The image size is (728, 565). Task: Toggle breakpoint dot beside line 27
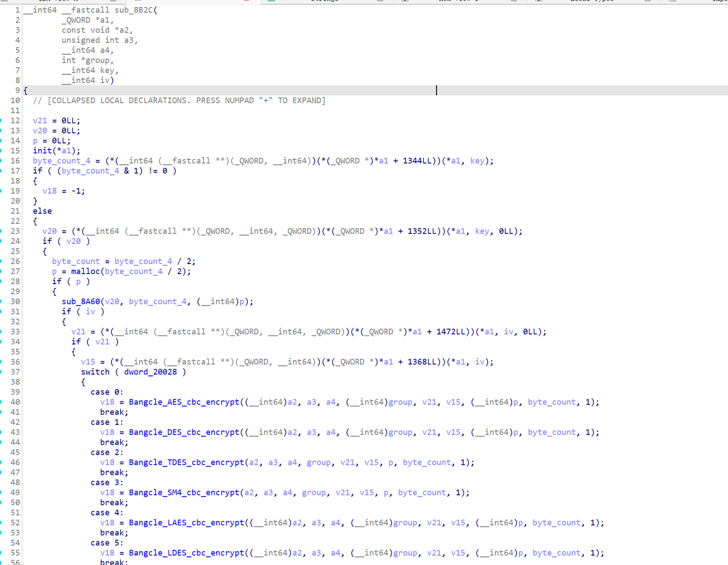click(x=1, y=271)
